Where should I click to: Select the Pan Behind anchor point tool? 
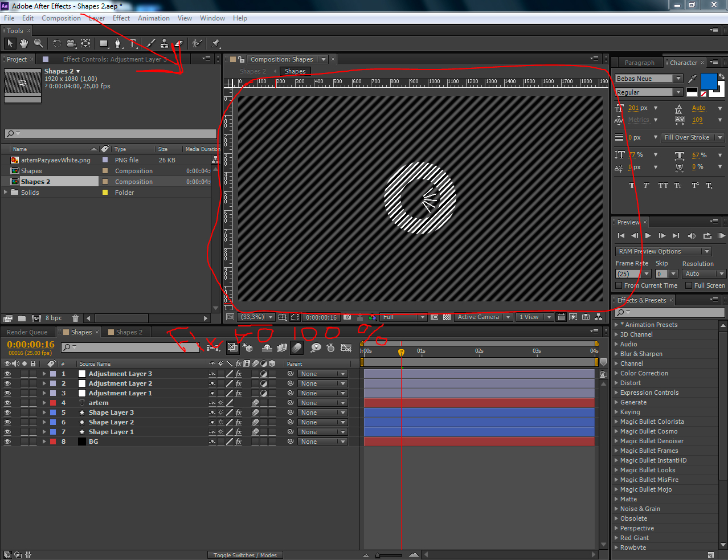coord(85,43)
